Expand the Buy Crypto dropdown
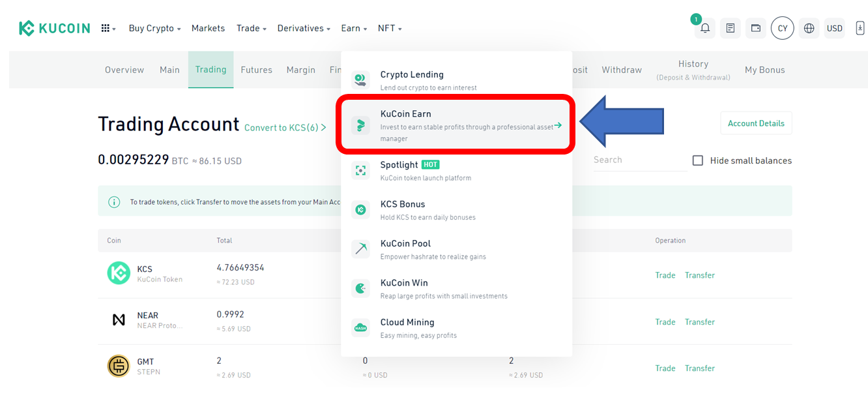The width and height of the screenshot is (868, 401). [154, 28]
